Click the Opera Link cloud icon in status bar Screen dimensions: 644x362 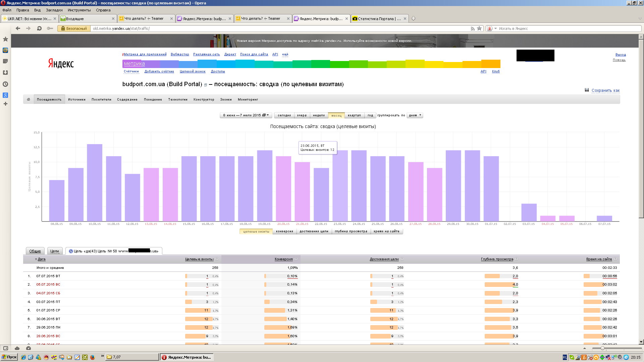pos(17,348)
